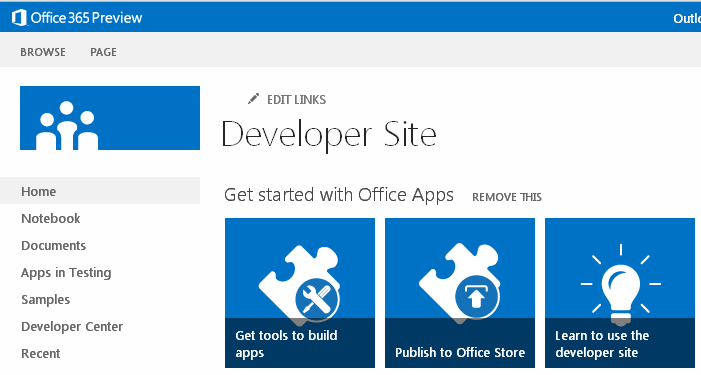701x375 pixels.
Task: Click the puzzle and tools icon tile
Action: tap(300, 293)
